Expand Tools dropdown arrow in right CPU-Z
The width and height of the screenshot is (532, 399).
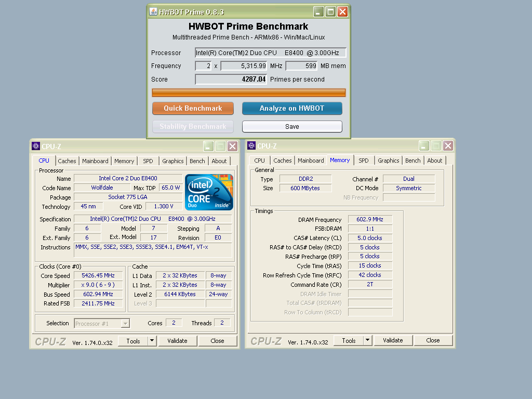(367, 340)
